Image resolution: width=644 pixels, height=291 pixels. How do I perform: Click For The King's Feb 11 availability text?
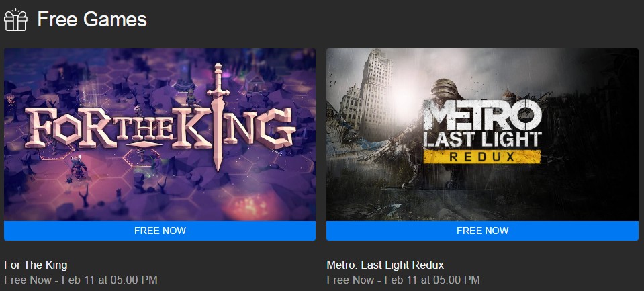click(81, 280)
